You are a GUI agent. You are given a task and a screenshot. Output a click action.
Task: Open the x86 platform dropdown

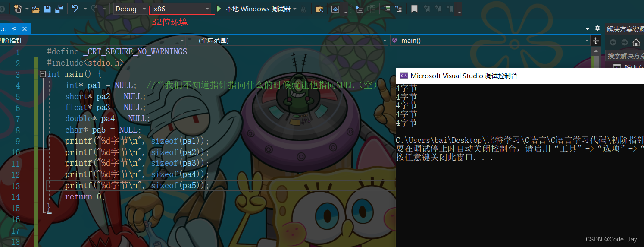pyautogui.click(x=182, y=9)
